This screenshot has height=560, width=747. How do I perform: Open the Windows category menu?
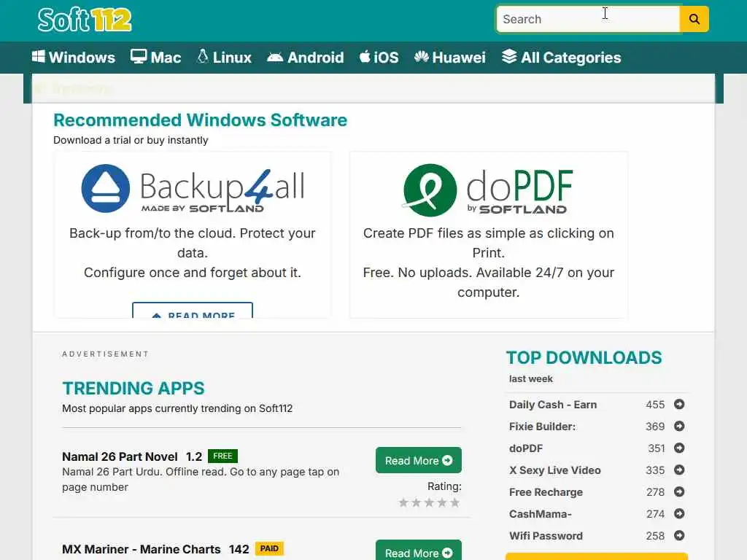click(74, 57)
